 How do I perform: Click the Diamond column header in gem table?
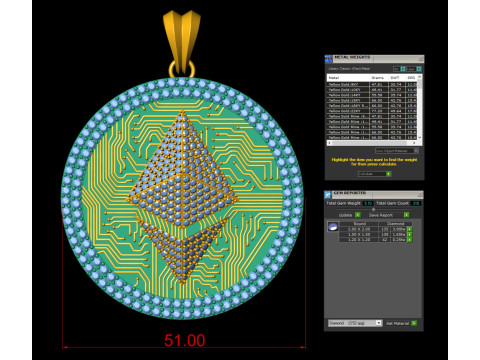pyautogui.click(x=396, y=223)
